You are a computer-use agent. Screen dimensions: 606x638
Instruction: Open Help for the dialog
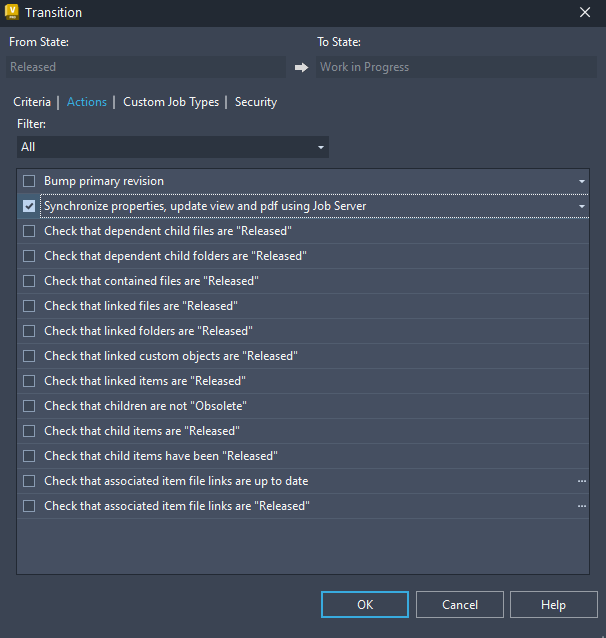coord(553,604)
